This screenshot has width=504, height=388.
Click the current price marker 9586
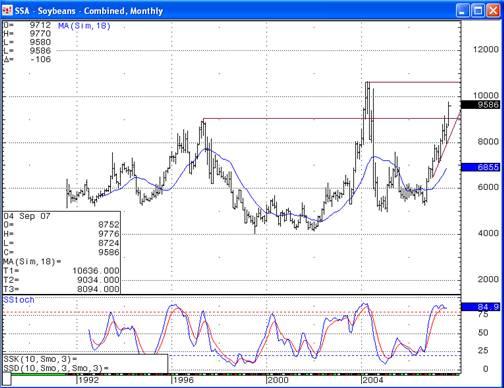pyautogui.click(x=480, y=105)
